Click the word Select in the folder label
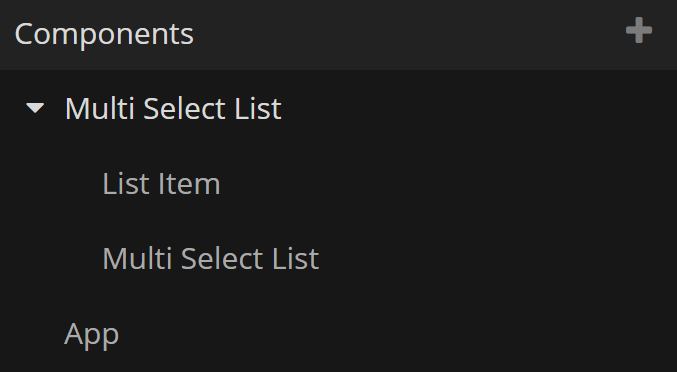Screen dimensions: 677x372 tap(184, 108)
